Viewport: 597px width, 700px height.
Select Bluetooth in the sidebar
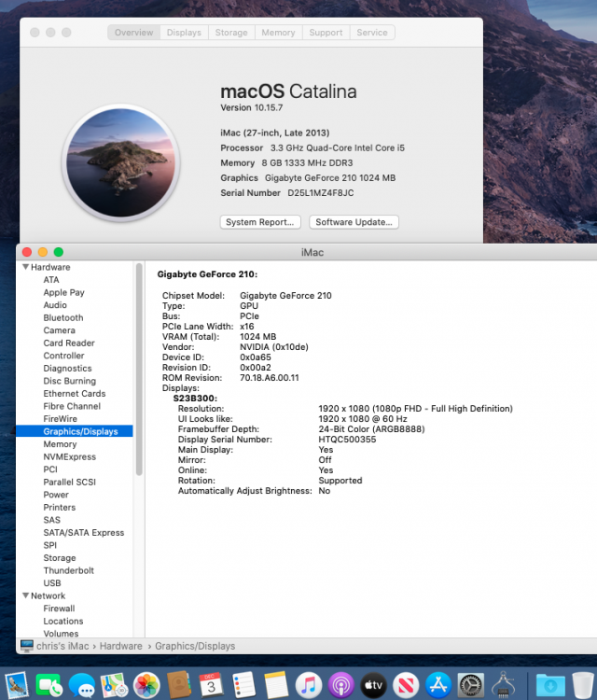pos(63,318)
